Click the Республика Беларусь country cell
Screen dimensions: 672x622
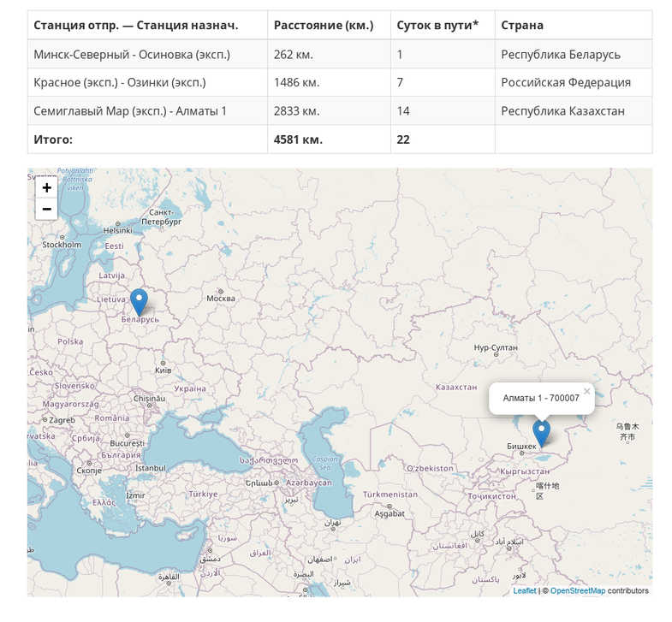point(574,54)
